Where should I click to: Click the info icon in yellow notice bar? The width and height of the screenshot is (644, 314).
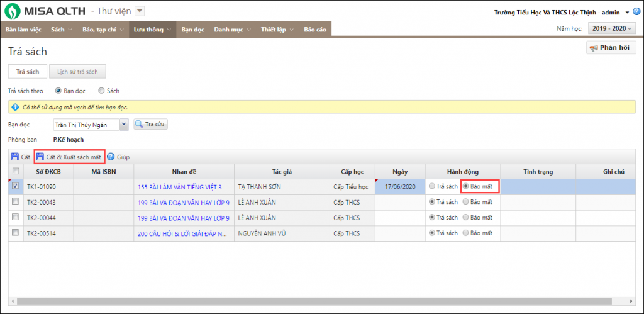pos(15,107)
